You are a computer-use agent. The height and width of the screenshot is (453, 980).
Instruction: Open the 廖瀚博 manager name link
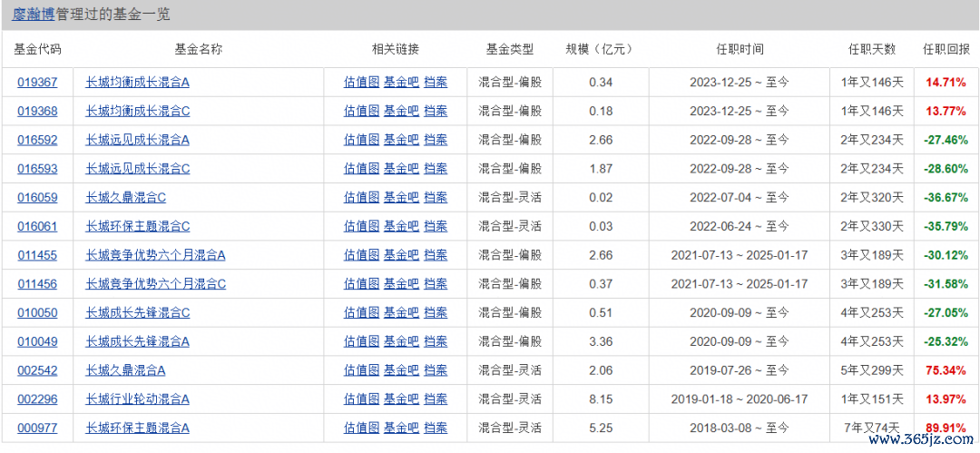(x=34, y=15)
